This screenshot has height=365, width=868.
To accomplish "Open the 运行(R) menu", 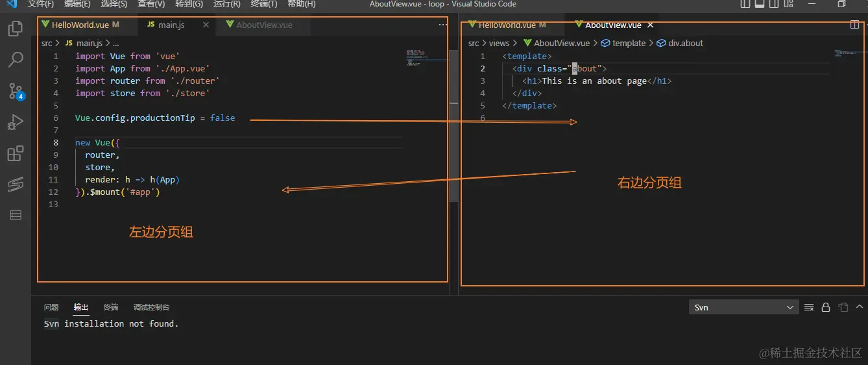I will [226, 4].
